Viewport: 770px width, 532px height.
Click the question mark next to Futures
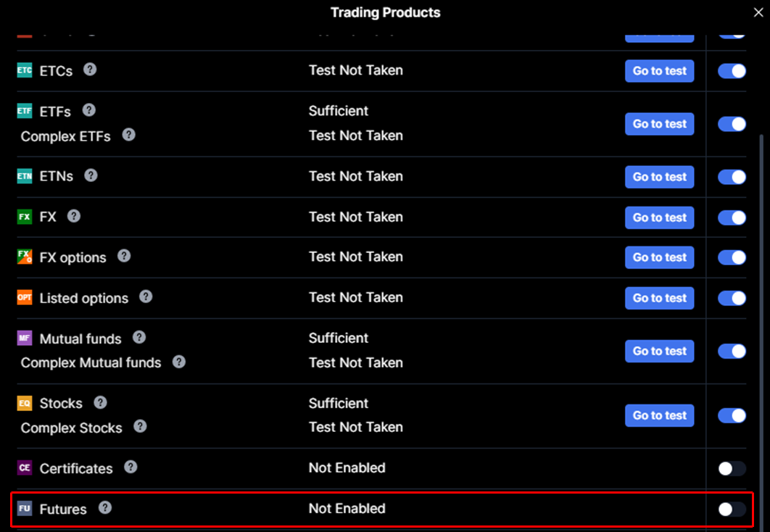[105, 507]
